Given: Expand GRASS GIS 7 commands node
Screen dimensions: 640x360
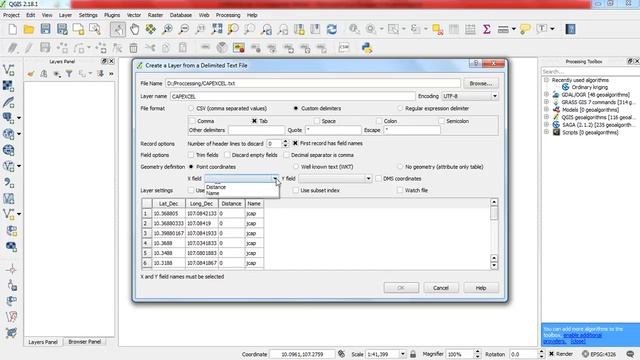Looking at the screenshot, I should (547, 102).
